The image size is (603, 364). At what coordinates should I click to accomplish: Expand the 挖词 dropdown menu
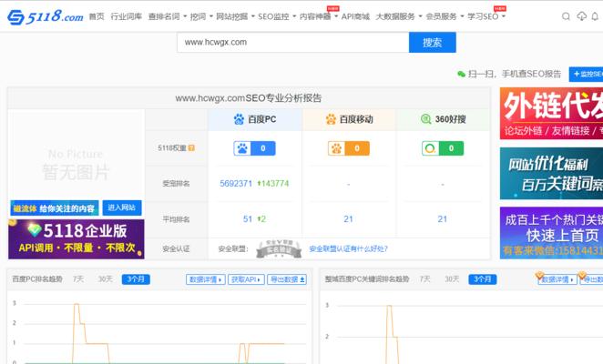(201, 16)
